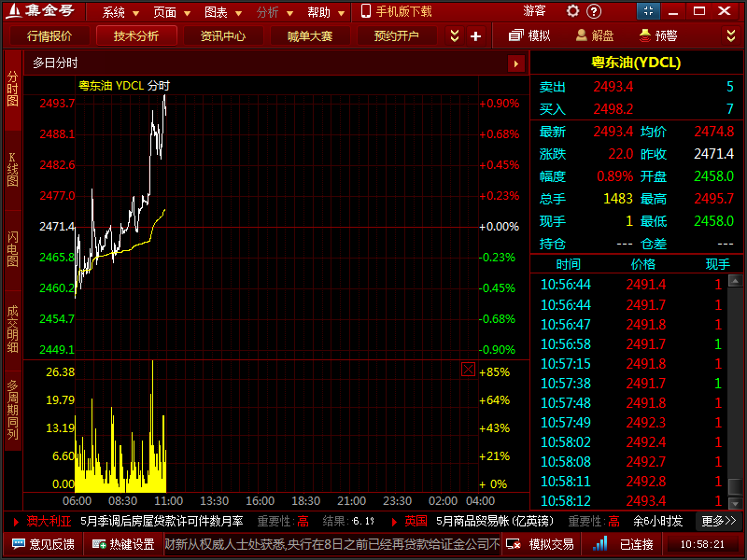Open 意见反馈 feedback button
Screen dimensions: 747x560
tap(44, 544)
